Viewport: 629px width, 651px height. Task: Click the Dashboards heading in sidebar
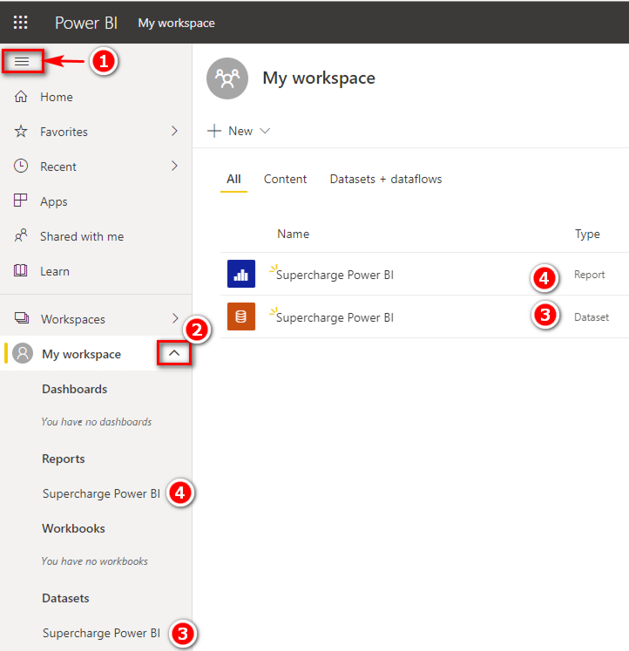pyautogui.click(x=75, y=389)
